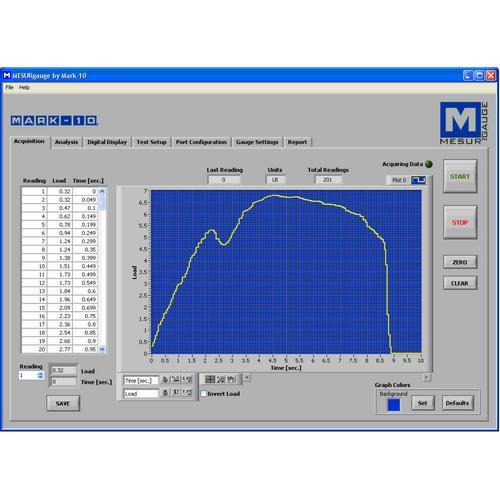
Task: Select table cell with load 2.54
Action: pyautogui.click(x=60, y=333)
